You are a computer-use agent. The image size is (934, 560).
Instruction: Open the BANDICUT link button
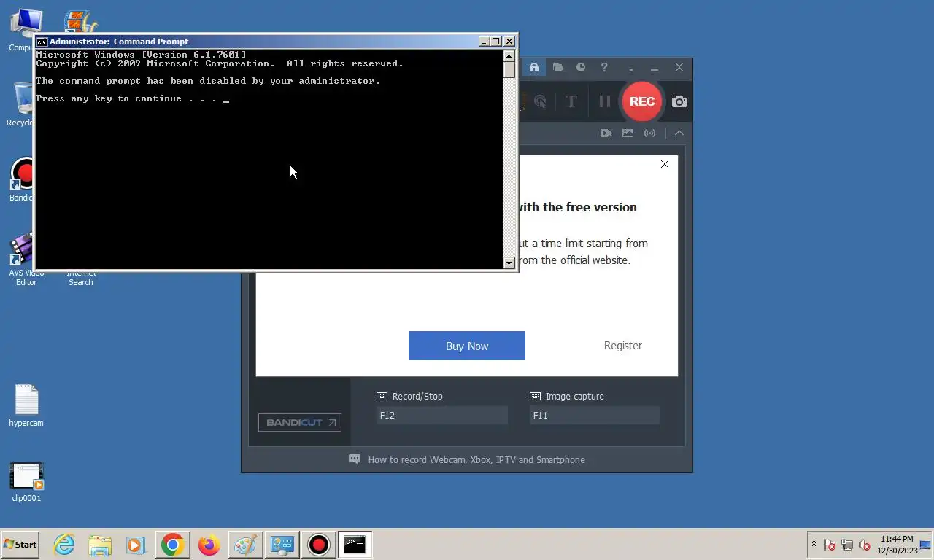[299, 422]
